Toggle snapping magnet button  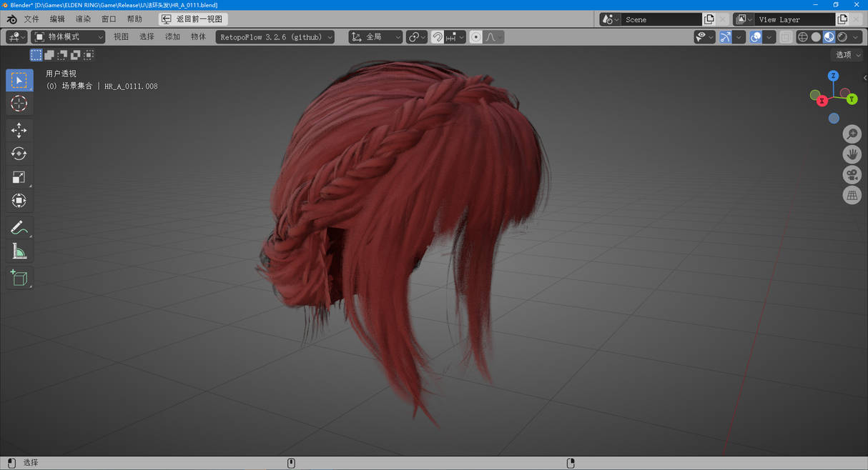coord(438,37)
